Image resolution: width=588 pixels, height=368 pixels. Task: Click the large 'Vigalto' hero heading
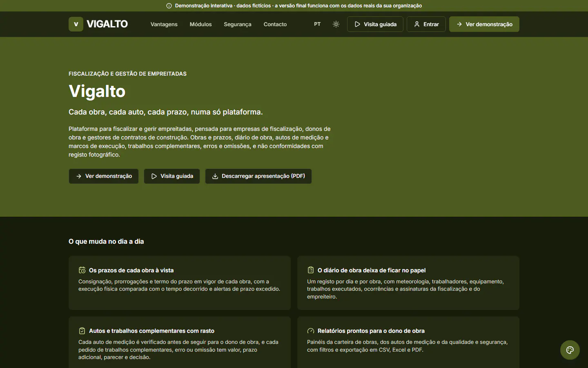tap(97, 91)
